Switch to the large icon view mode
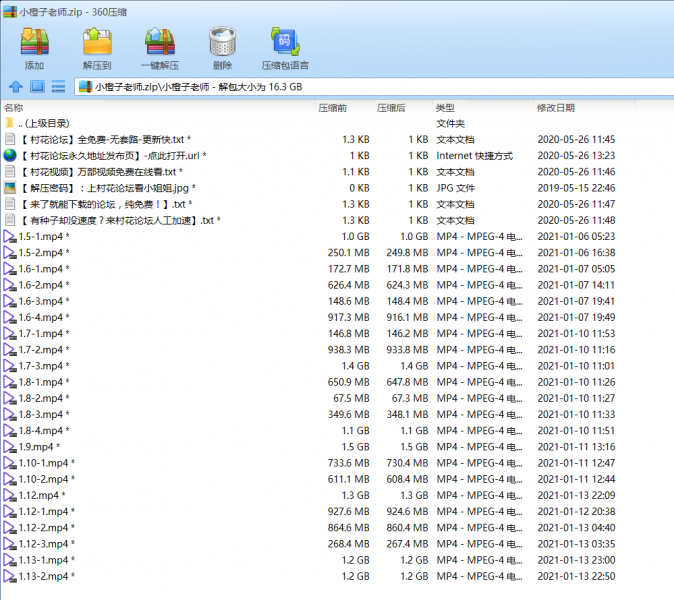The image size is (674, 600). (37, 87)
